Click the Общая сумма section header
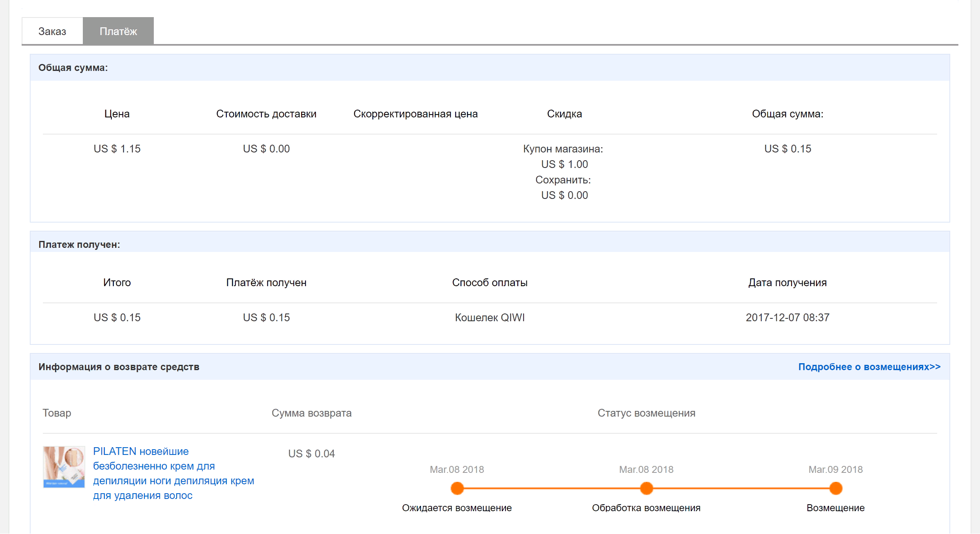 73,68
